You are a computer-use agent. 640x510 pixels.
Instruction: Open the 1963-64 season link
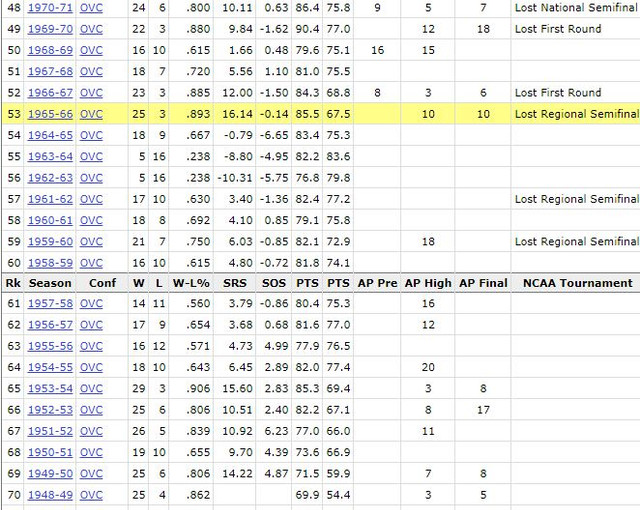tap(50, 156)
